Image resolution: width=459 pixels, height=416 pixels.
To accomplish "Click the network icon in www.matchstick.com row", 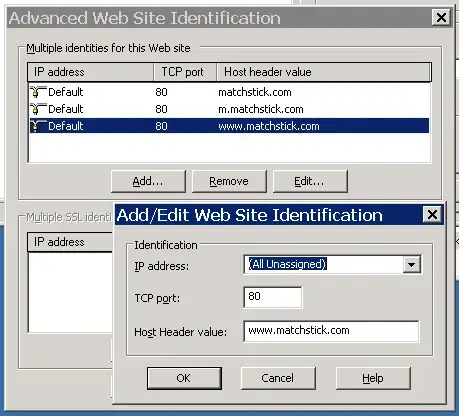I will (x=38, y=126).
